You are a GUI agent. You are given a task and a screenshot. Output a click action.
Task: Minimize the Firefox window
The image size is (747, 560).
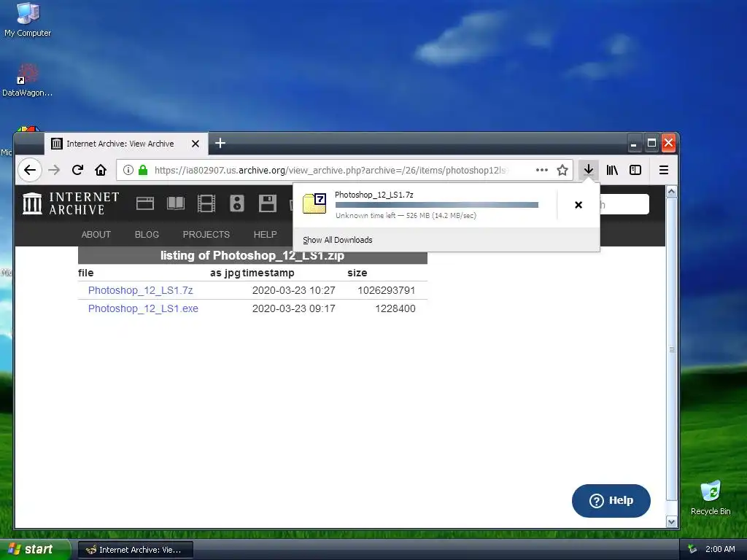[x=634, y=143]
